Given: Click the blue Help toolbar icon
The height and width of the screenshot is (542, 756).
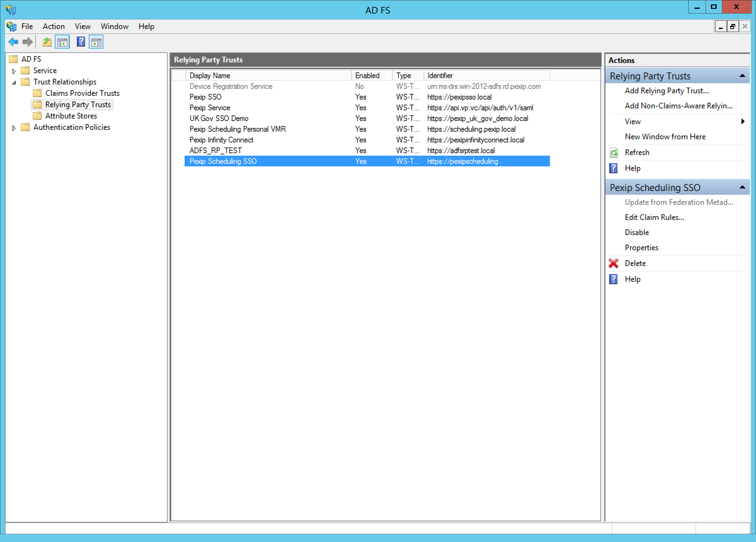Looking at the screenshot, I should click(81, 42).
